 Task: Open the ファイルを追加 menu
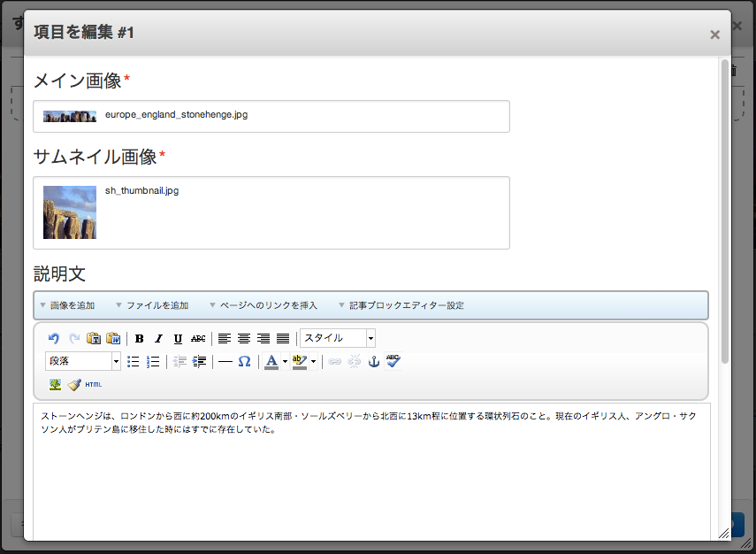click(x=157, y=305)
